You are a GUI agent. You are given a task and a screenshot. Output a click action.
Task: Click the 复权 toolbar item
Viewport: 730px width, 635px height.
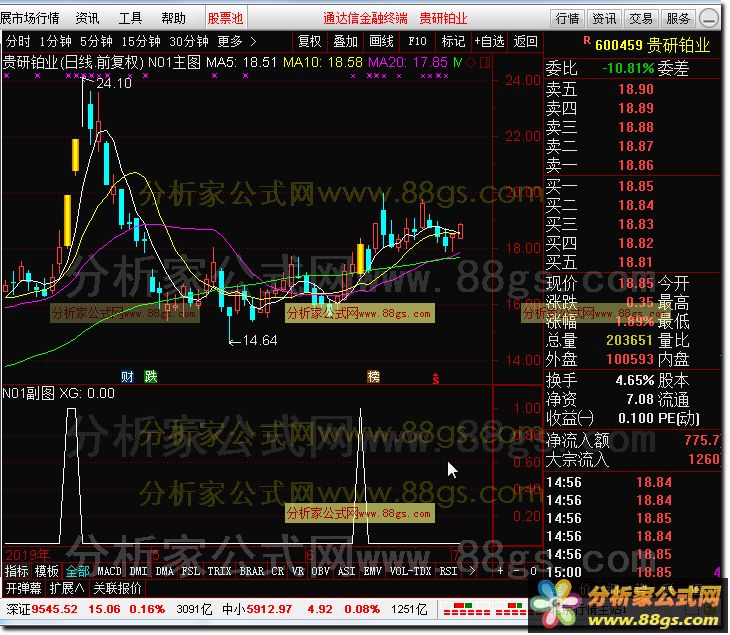(309, 41)
